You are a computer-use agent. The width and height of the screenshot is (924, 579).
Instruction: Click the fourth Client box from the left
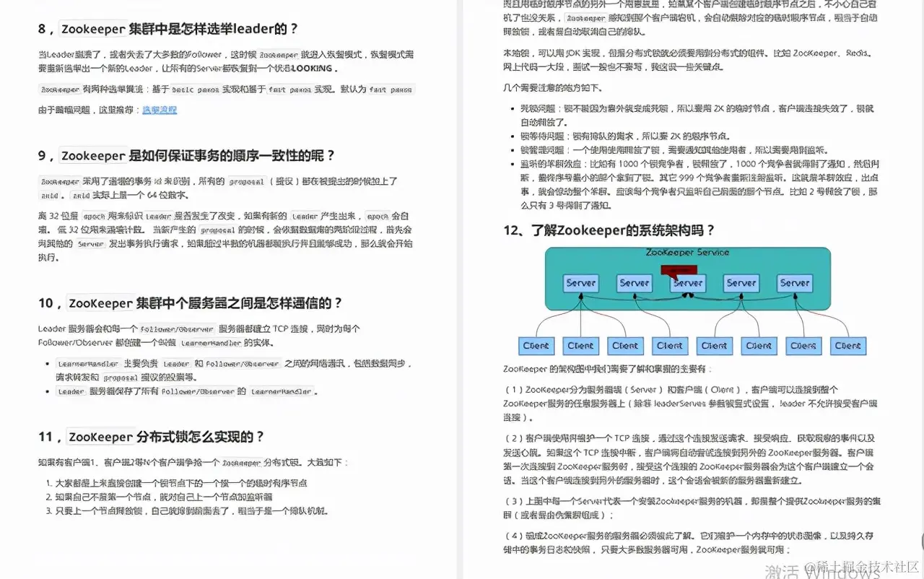pyautogui.click(x=669, y=346)
